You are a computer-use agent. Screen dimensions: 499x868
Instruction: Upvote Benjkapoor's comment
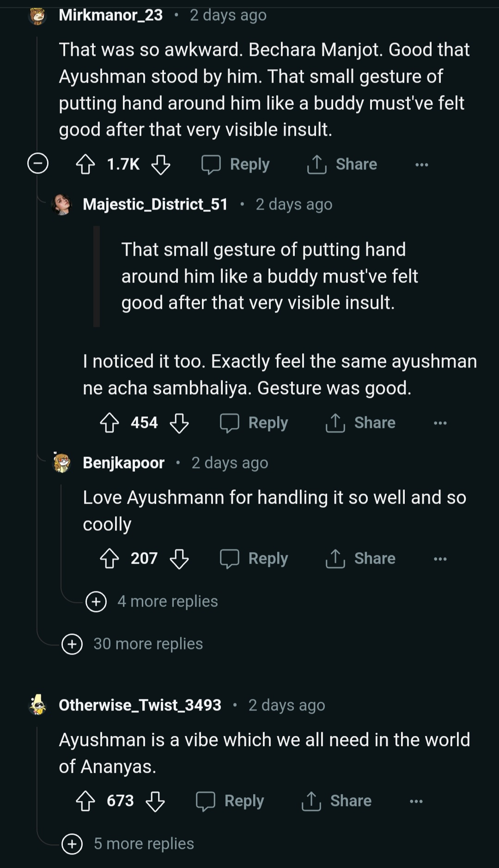110,559
